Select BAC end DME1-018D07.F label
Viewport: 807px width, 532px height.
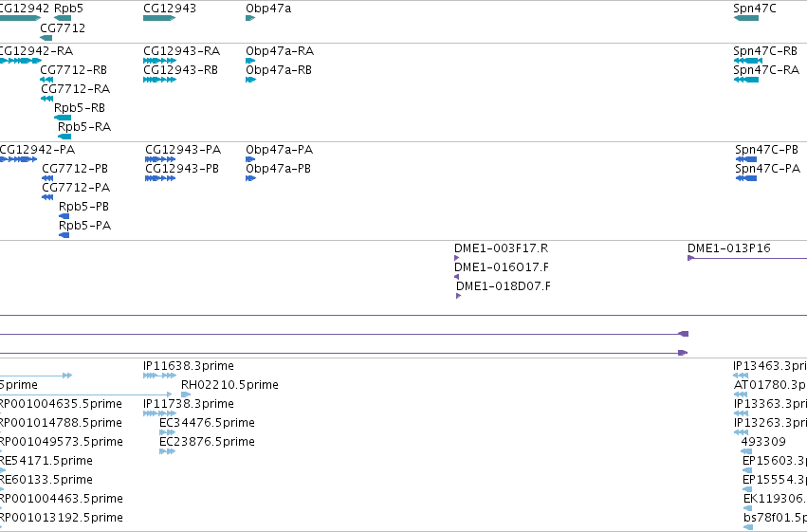[503, 286]
